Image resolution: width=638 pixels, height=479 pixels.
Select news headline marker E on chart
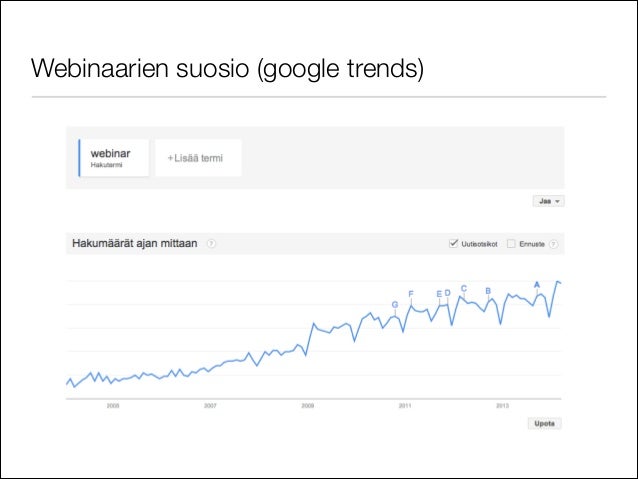(x=439, y=294)
